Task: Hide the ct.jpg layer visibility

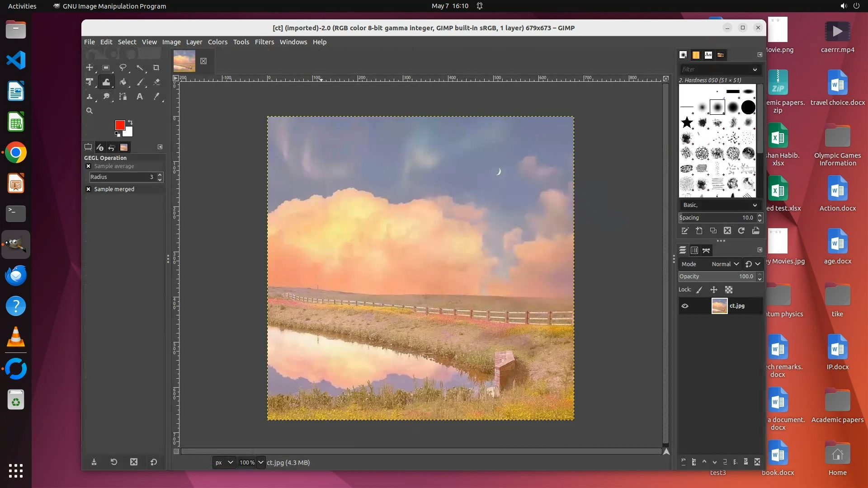Action: coord(685,306)
